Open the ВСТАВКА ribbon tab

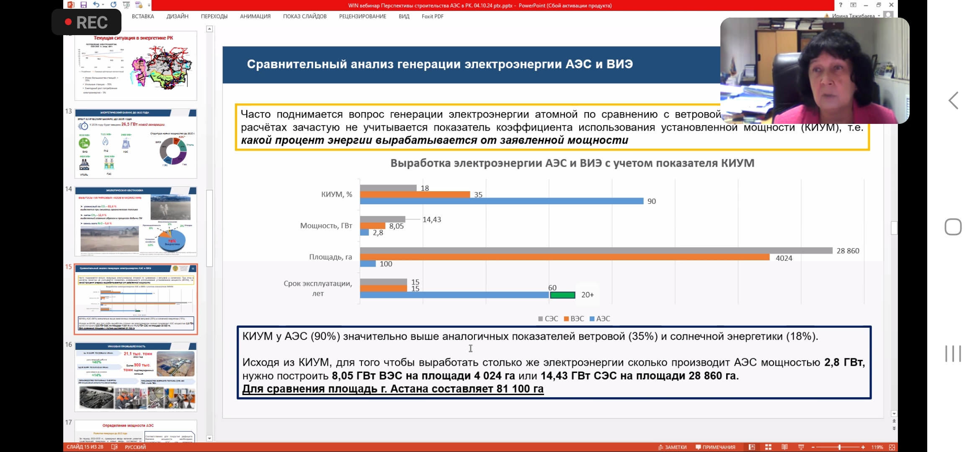143,16
